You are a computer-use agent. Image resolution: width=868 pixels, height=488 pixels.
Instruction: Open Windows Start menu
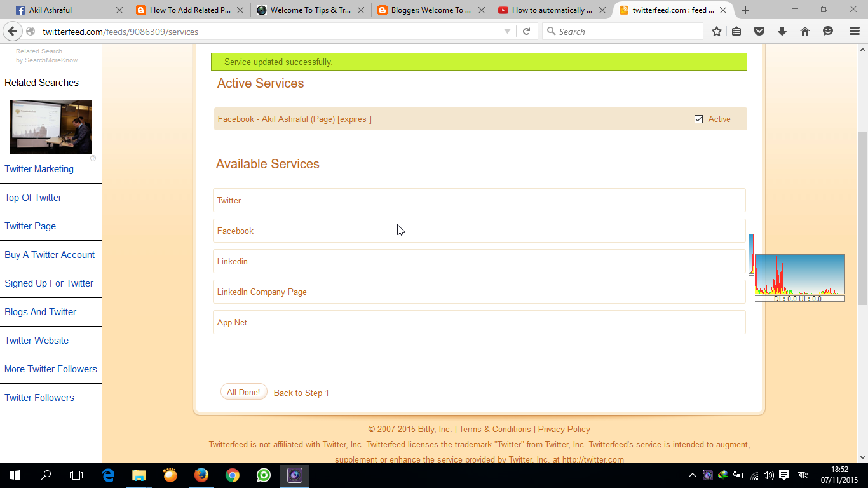pyautogui.click(x=15, y=475)
